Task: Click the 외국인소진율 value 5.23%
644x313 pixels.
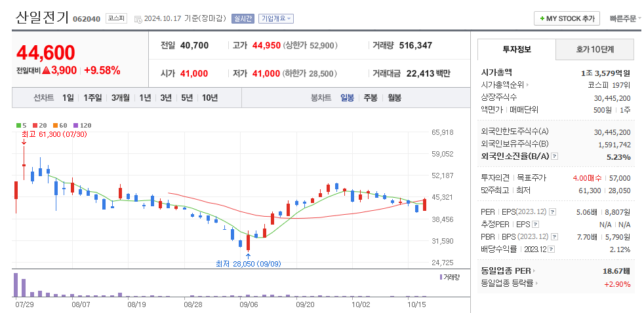Action: (618, 156)
